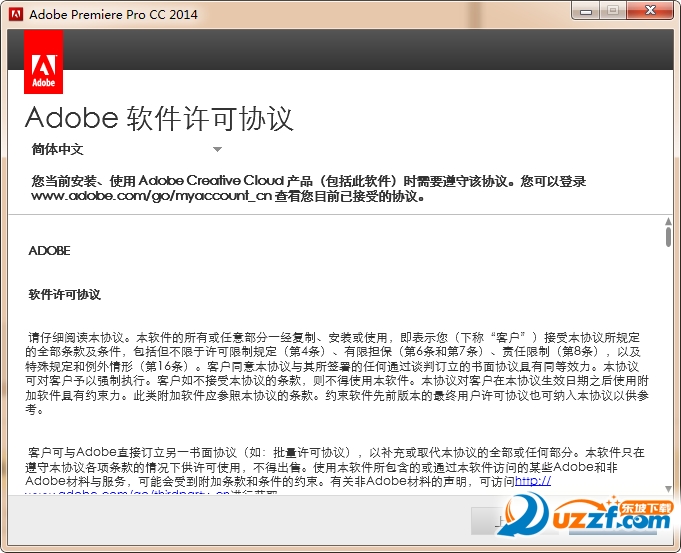This screenshot has height=553, width=681.
Task: Click the license text scrollbar thumb
Action: click(668, 237)
